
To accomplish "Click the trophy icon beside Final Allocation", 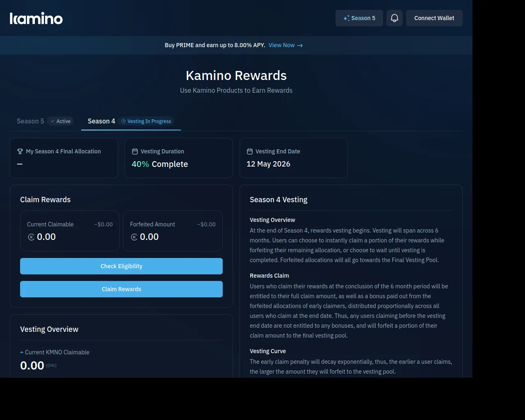I will pos(20,151).
